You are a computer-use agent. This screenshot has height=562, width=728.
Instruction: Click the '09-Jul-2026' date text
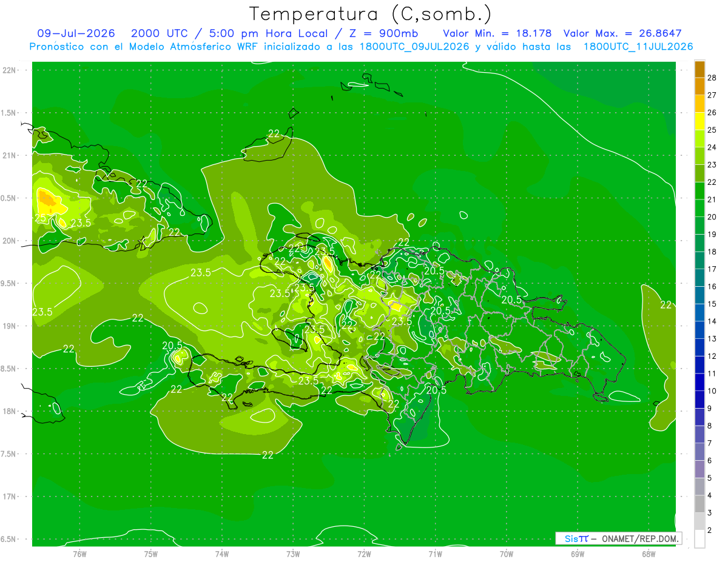click(x=76, y=33)
